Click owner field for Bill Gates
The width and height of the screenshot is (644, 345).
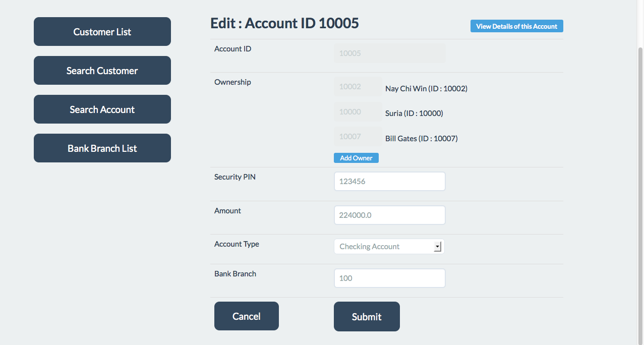coord(357,136)
